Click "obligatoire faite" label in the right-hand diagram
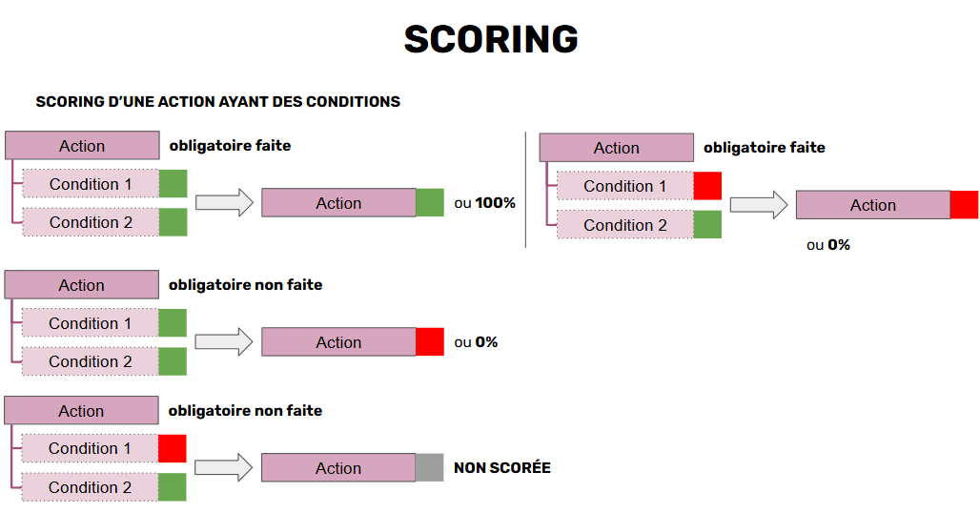980x513 pixels. tap(764, 148)
